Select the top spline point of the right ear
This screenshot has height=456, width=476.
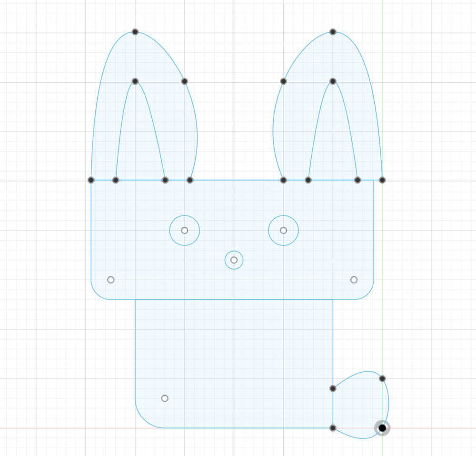(333, 32)
